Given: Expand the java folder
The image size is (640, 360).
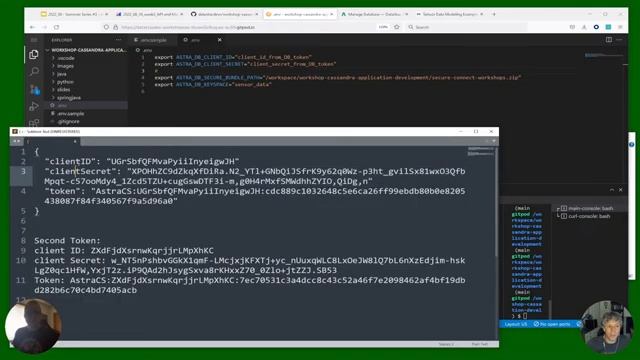Looking at the screenshot, I should point(62,74).
